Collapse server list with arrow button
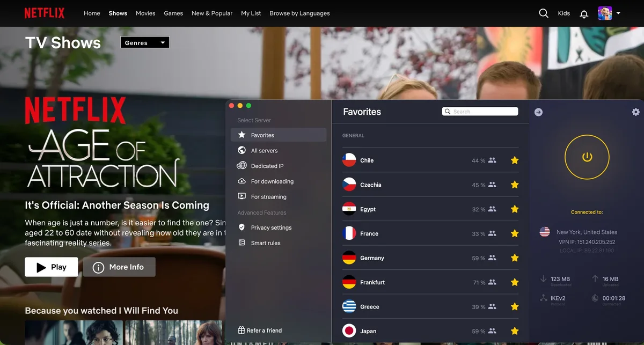 [x=538, y=112]
